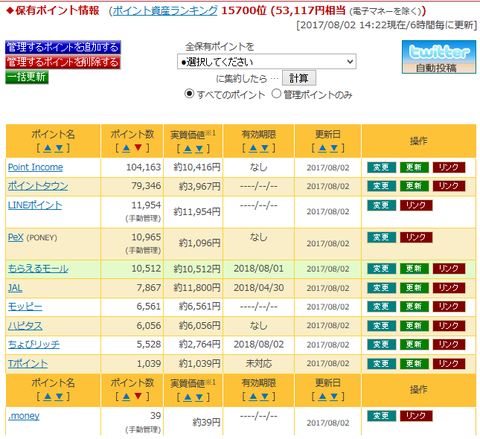Open LINEポイント link
The width and height of the screenshot is (480, 439).
35,205
